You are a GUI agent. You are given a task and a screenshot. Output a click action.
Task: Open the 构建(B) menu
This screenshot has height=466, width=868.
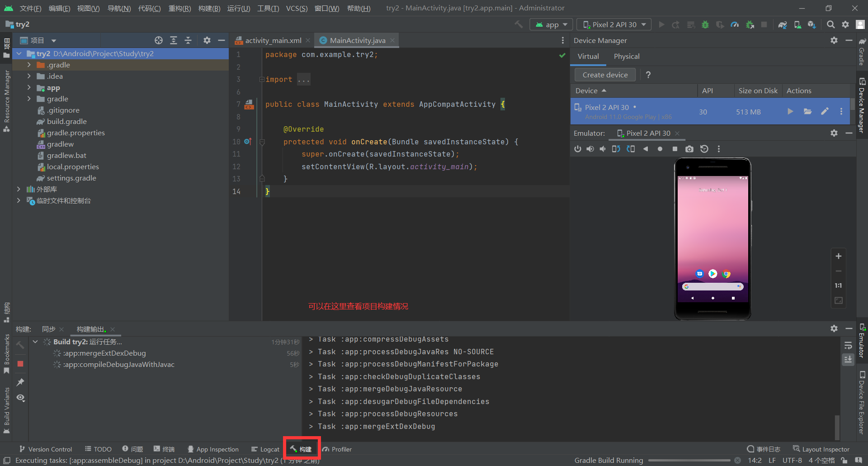[209, 8]
